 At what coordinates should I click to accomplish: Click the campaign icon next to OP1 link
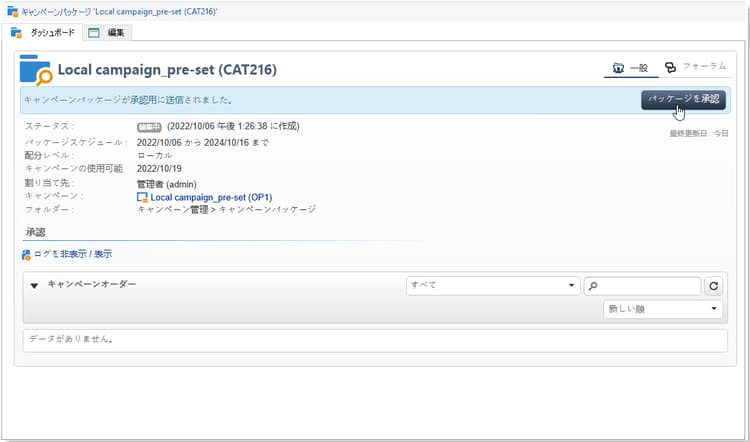pos(142,197)
